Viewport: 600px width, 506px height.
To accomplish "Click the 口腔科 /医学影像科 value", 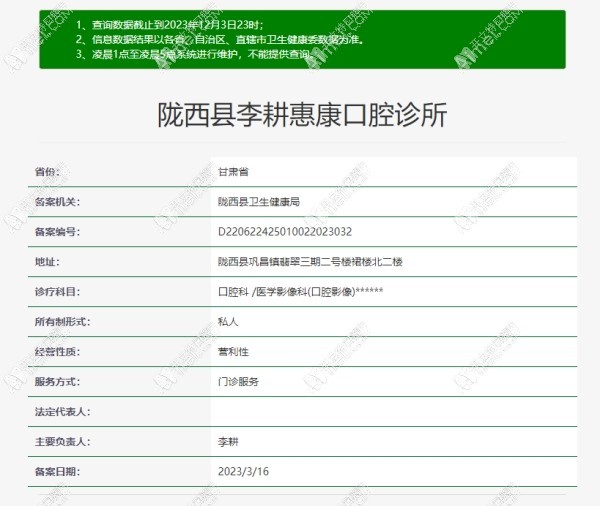I will (300, 292).
